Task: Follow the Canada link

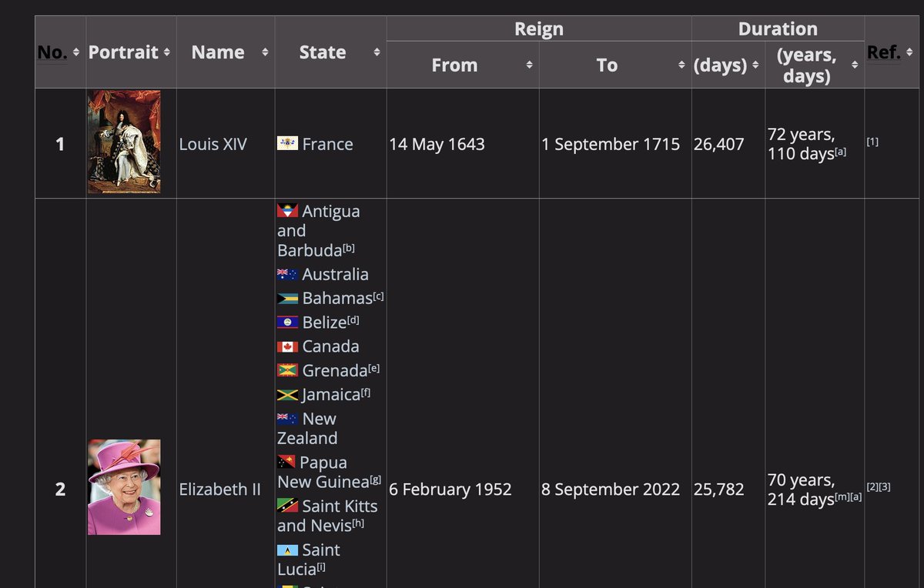Action: click(330, 346)
